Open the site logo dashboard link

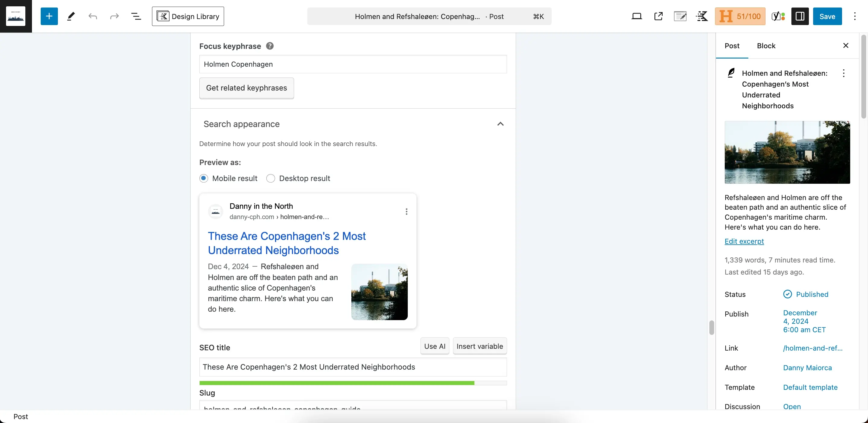click(x=16, y=16)
